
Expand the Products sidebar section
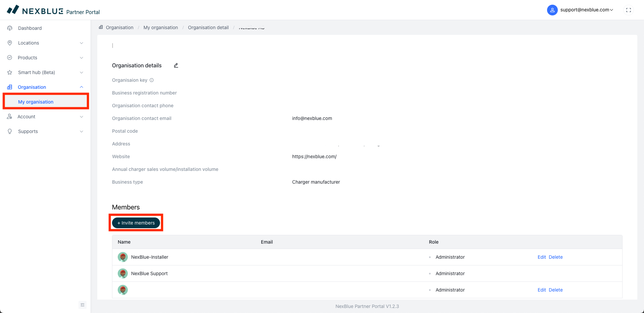tap(28, 58)
